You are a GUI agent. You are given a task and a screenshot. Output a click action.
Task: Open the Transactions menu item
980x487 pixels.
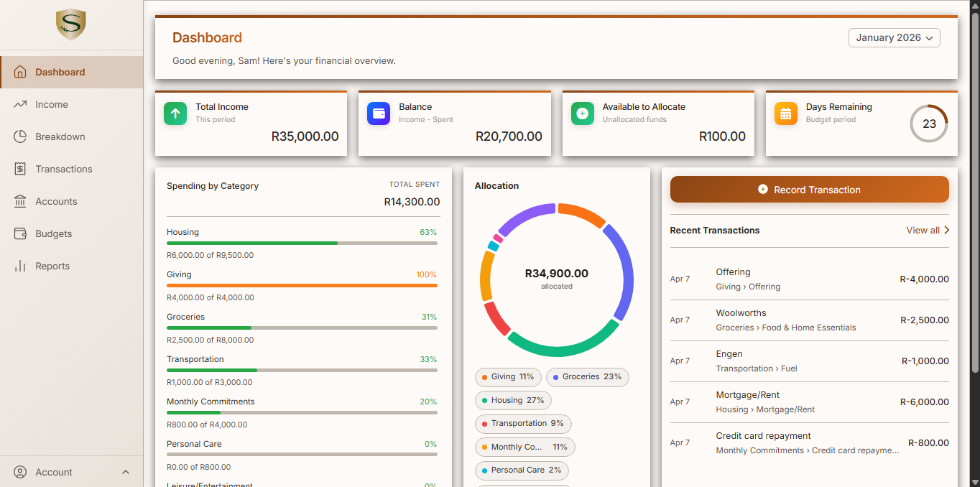[72, 169]
